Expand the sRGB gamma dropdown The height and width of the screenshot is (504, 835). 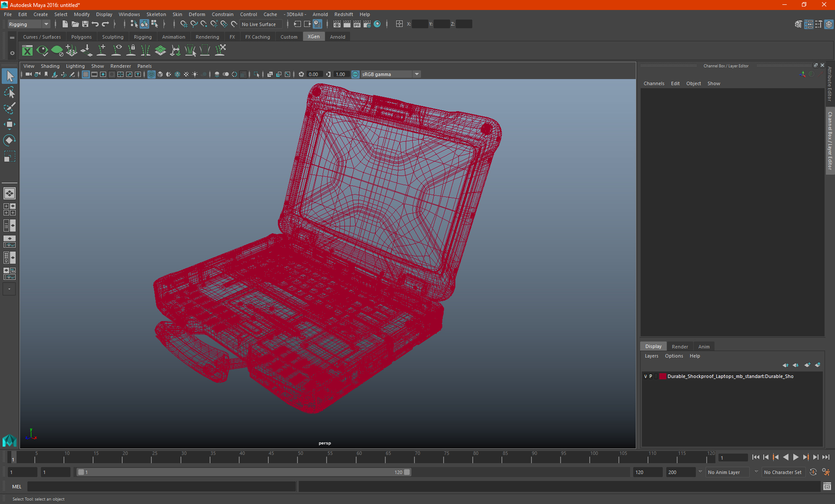tap(417, 74)
